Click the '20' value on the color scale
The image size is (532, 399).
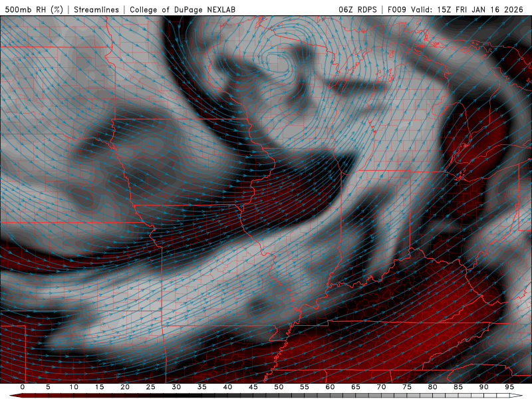click(125, 387)
